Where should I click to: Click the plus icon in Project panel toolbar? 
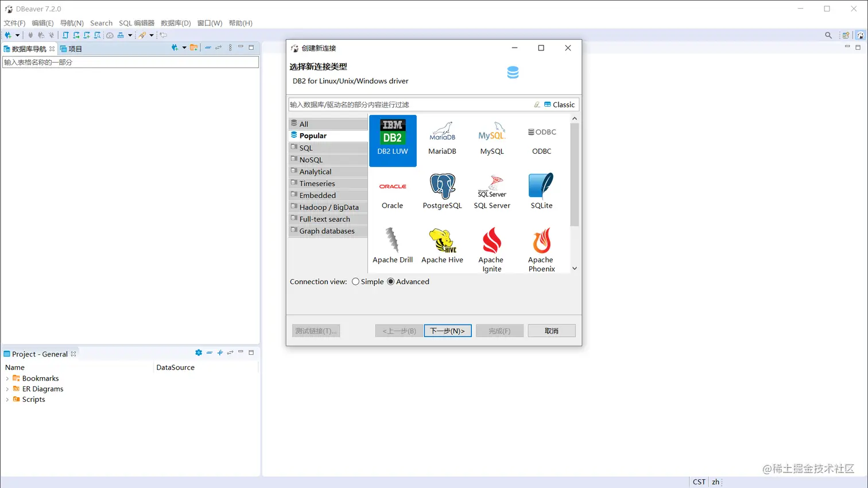pyautogui.click(x=220, y=353)
